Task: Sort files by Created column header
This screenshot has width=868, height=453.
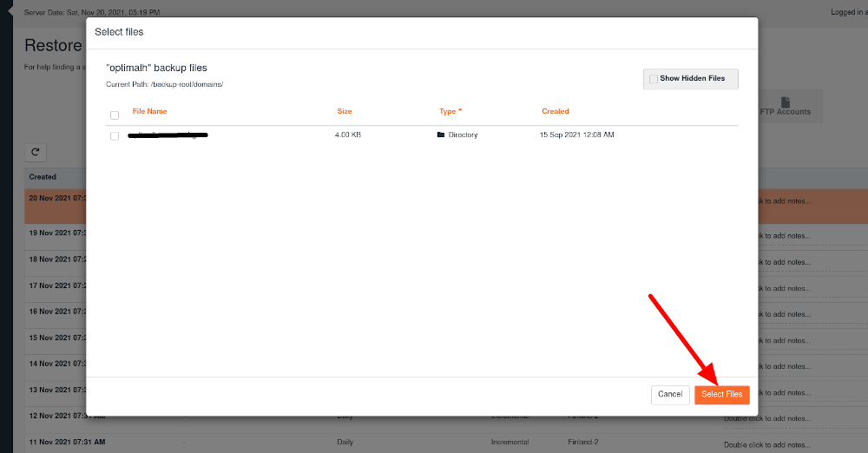Action: pyautogui.click(x=555, y=111)
